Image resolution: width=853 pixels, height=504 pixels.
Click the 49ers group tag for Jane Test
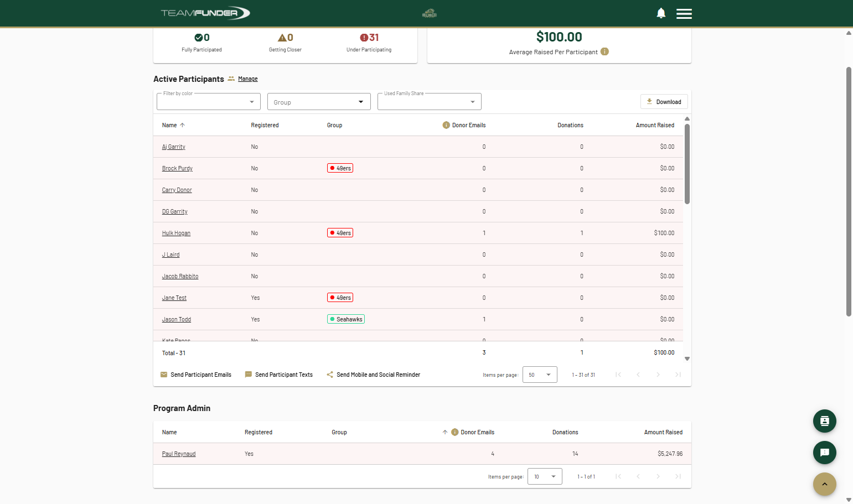340,298
